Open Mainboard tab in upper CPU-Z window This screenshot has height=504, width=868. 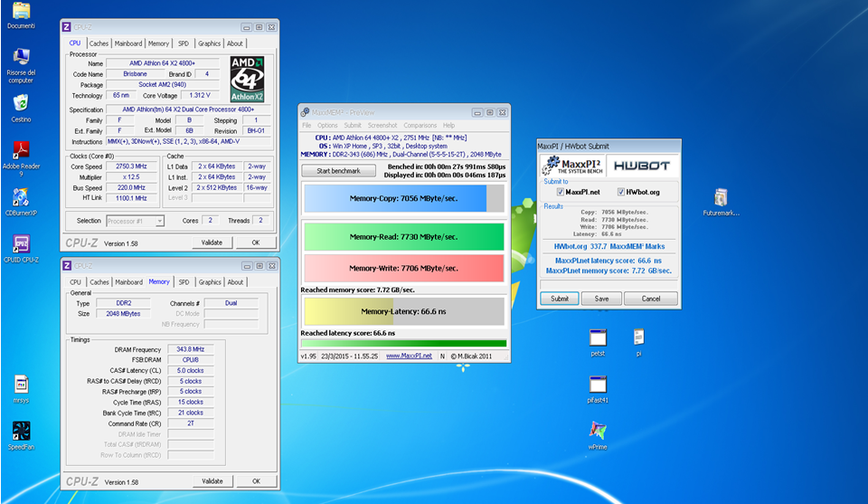click(x=128, y=43)
